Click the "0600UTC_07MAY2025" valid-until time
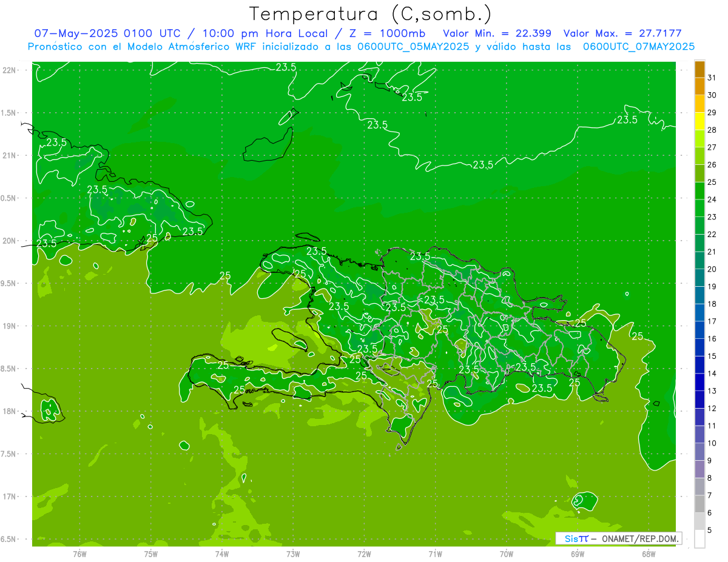Screen dimensions: 728x562 tap(639, 46)
